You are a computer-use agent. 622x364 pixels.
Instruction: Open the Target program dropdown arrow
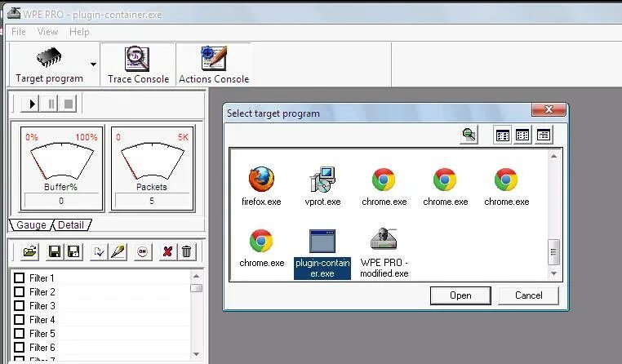pyautogui.click(x=93, y=64)
